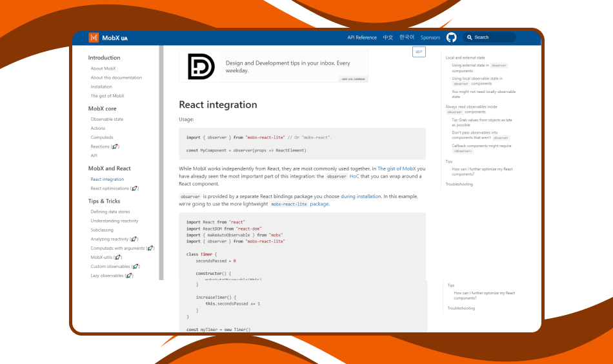Screen dimensions: 613x364
Task: Follow The gist of MobX inline link
Action: pyautogui.click(x=396, y=169)
